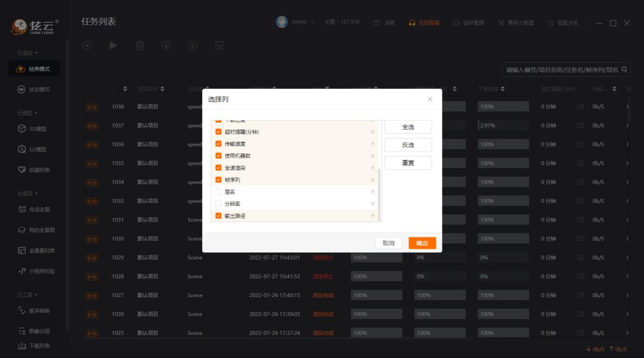This screenshot has height=358, width=644.
Task: Click the delete icon in the toolbar
Action: pyautogui.click(x=140, y=45)
